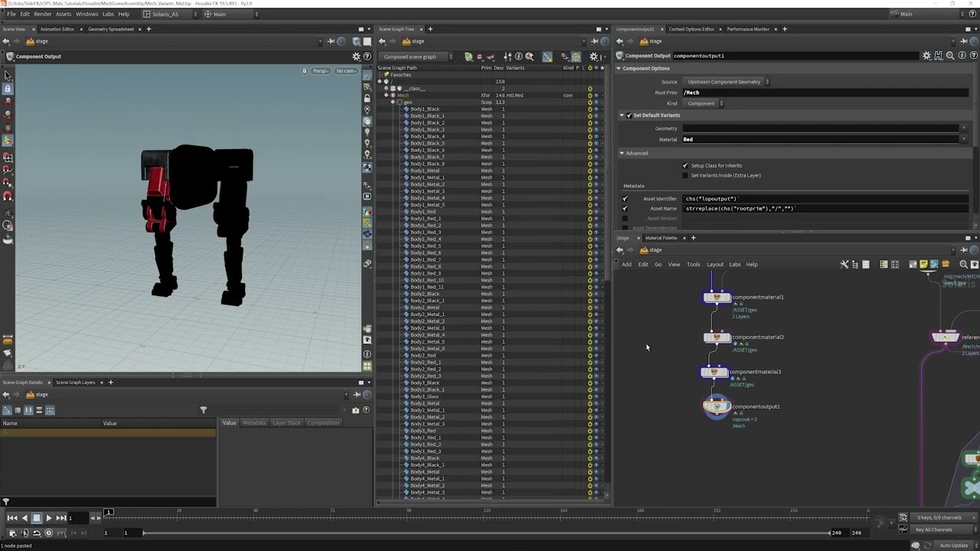The width and height of the screenshot is (980, 551).
Task: Uncheck Setup Class for Inherits
Action: tap(685, 165)
